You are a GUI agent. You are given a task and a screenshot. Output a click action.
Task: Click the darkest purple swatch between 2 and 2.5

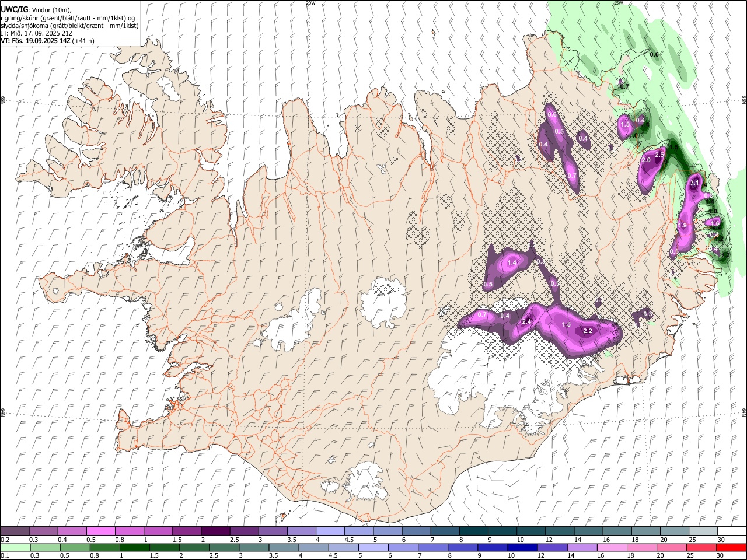point(215,531)
